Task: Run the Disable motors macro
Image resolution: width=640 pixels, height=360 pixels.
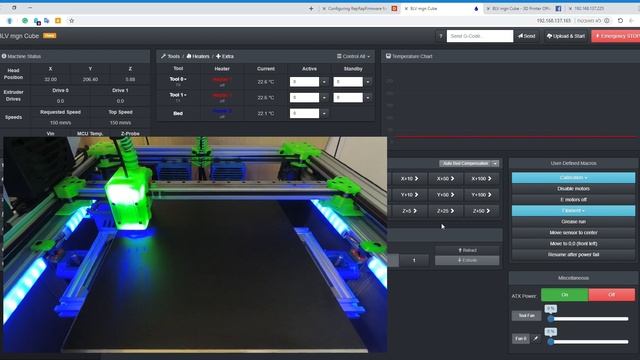Action: 573,189
